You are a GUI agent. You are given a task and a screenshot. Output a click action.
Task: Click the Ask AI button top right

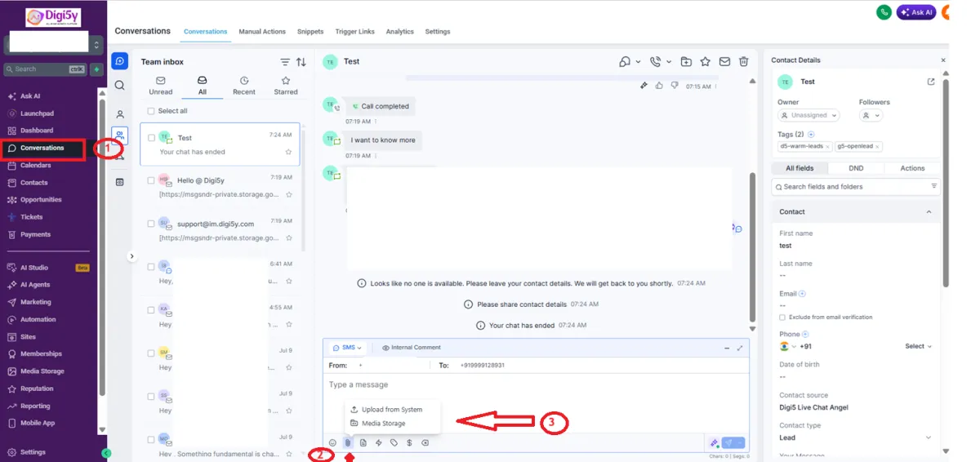point(916,12)
